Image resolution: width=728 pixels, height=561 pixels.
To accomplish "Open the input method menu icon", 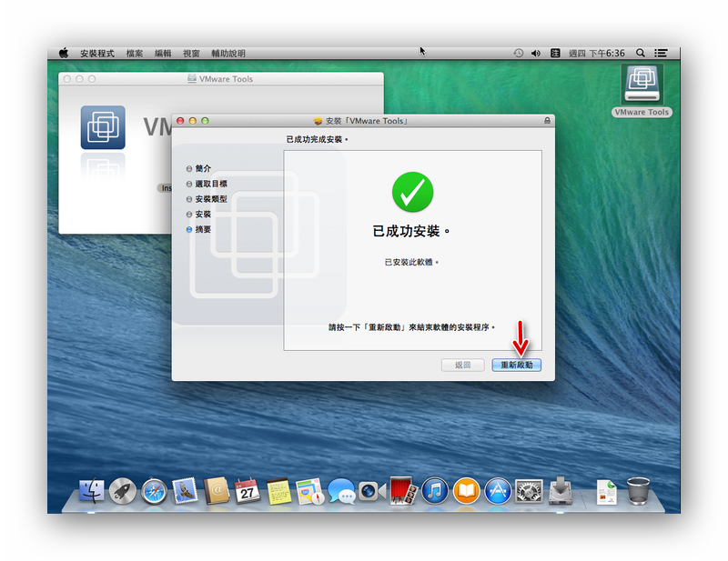I will pyautogui.click(x=555, y=53).
